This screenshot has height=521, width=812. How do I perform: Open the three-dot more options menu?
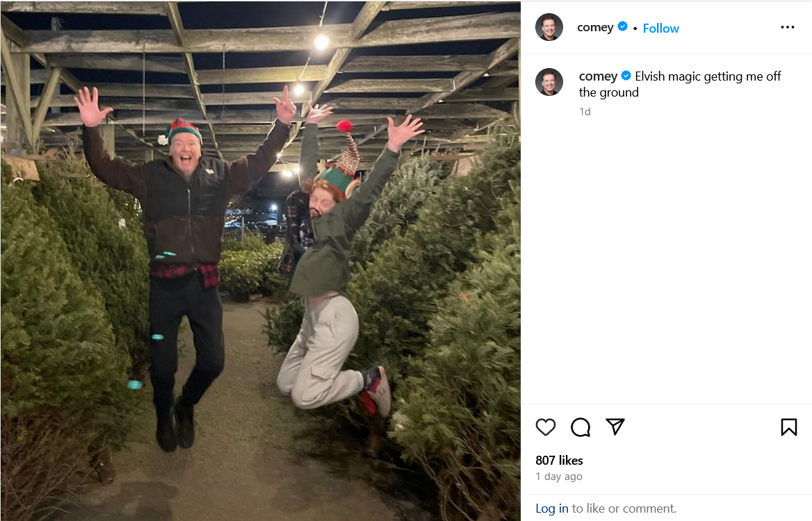787,27
